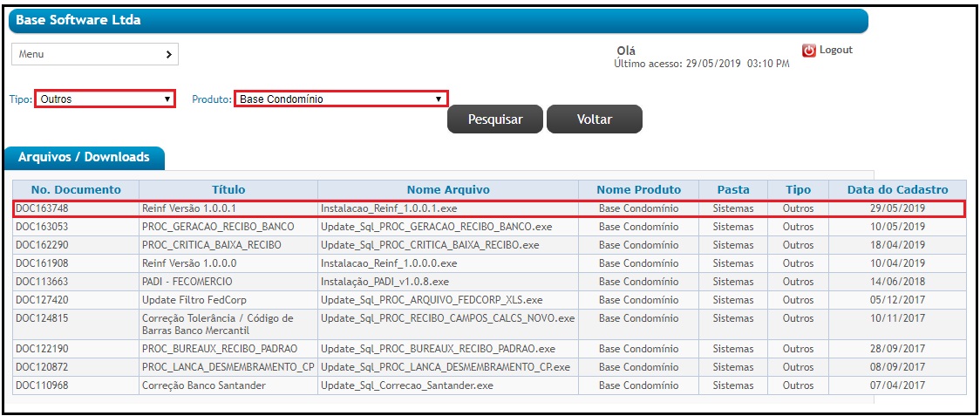Screen dimensions: 980x416
Task: Click the title Reinf Versão 1.0.0.0
Action: coord(189,263)
